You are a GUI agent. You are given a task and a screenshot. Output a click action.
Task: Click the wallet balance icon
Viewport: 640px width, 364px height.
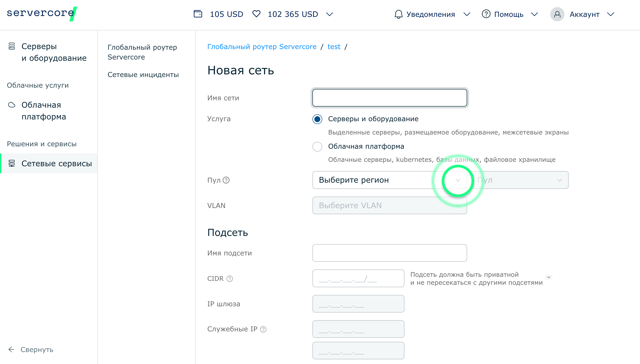click(198, 14)
